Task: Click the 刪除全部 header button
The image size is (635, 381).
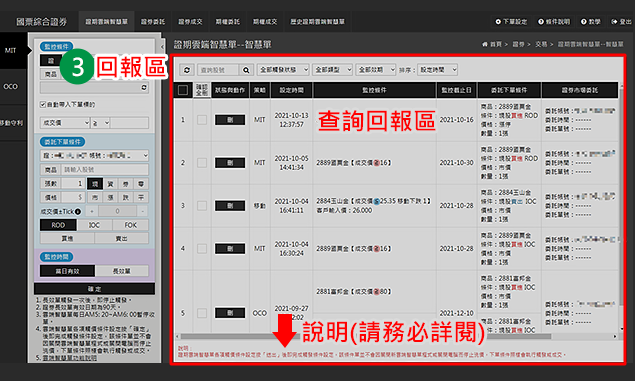Action: click(x=202, y=90)
